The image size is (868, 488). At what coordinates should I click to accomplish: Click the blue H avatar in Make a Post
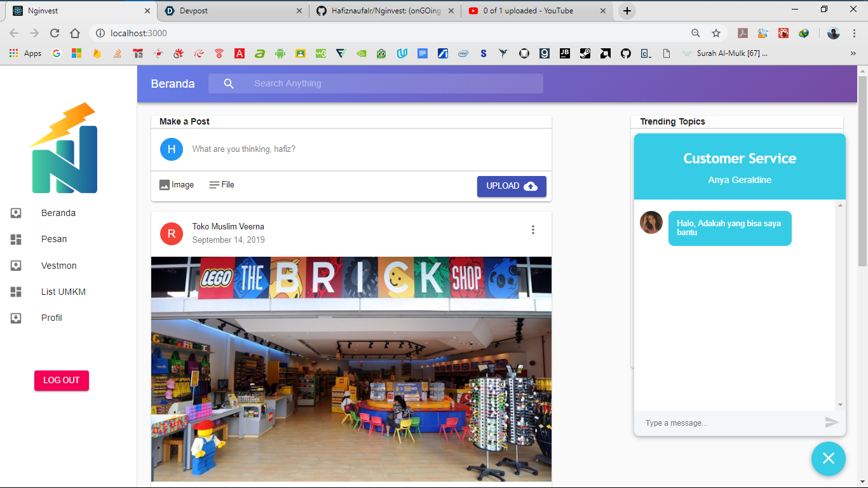(x=171, y=149)
